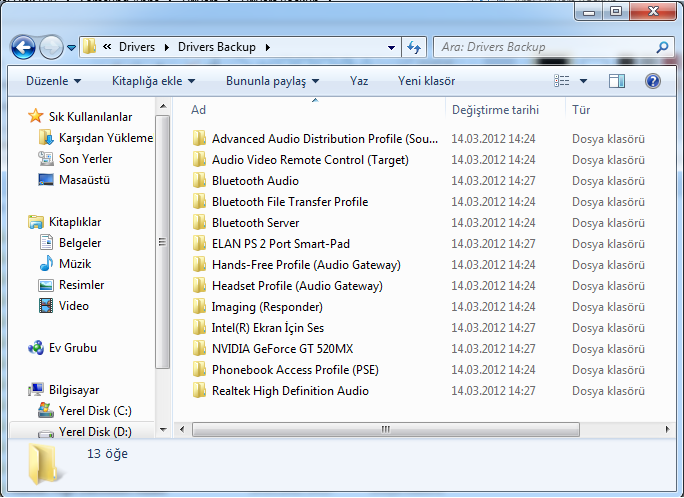
Task: Refresh the Drivers Backup folder view
Action: (414, 47)
